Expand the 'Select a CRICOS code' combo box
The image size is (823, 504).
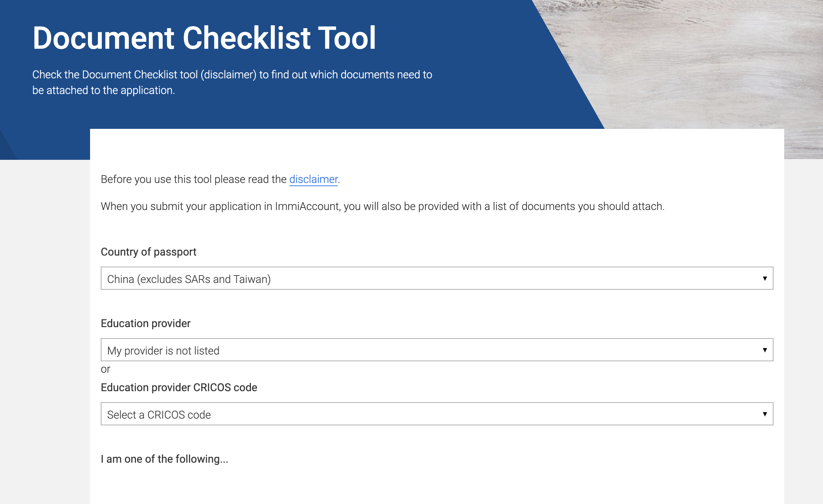[437, 414]
